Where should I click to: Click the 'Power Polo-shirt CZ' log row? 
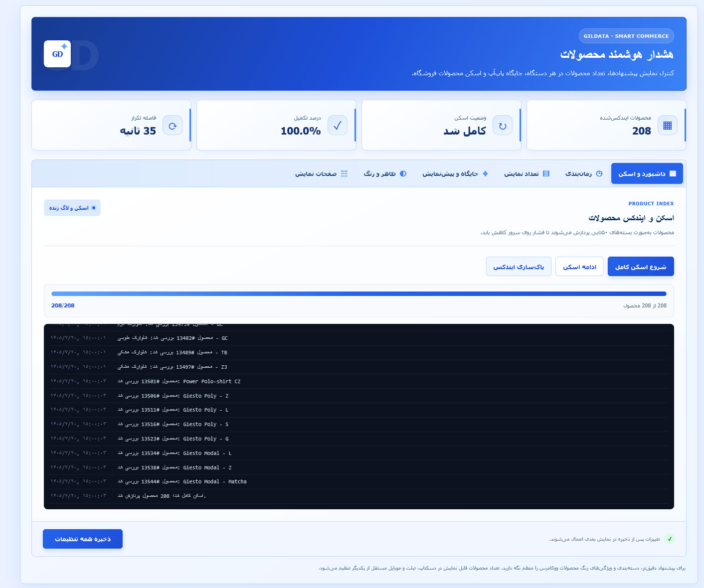(x=359, y=382)
